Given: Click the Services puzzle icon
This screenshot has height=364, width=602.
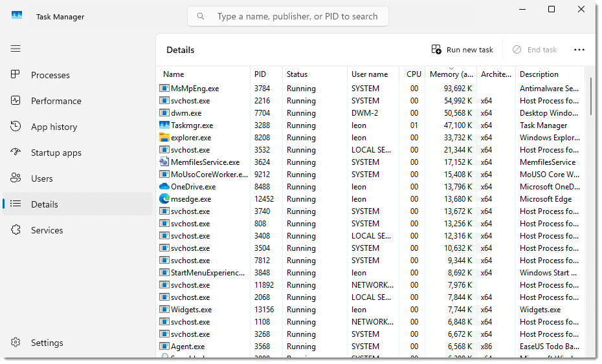Looking at the screenshot, I should click(x=16, y=230).
